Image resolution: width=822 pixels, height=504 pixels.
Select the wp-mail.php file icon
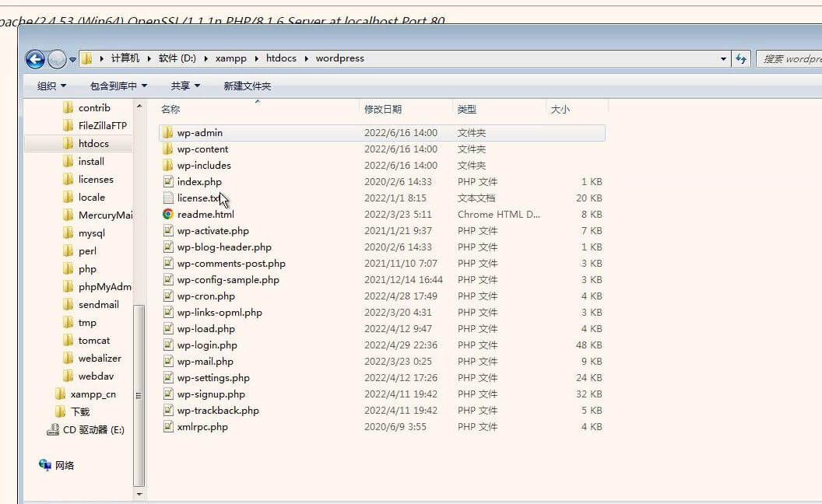[x=168, y=361]
